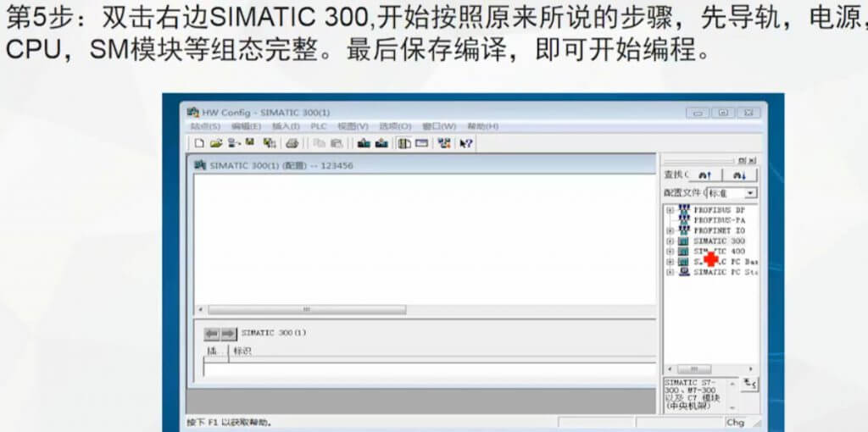Open the 编辑(E) menu
868x432 pixels.
(x=247, y=127)
